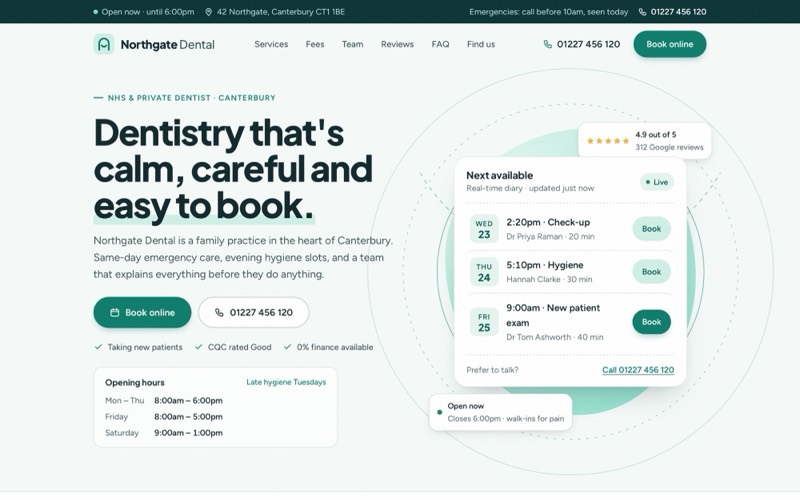800x500 pixels.
Task: Open the FAQ nav link
Action: coord(440,44)
